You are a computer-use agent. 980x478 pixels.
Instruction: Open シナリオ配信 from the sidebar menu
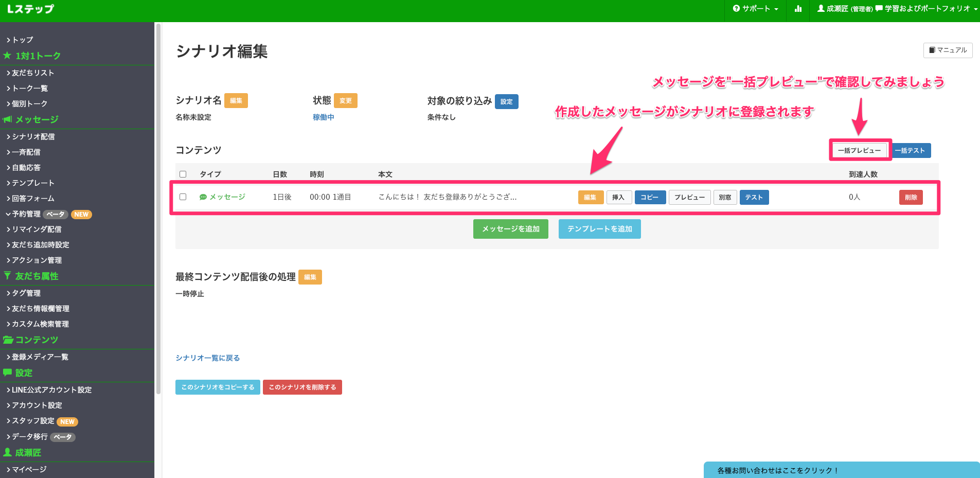32,136
